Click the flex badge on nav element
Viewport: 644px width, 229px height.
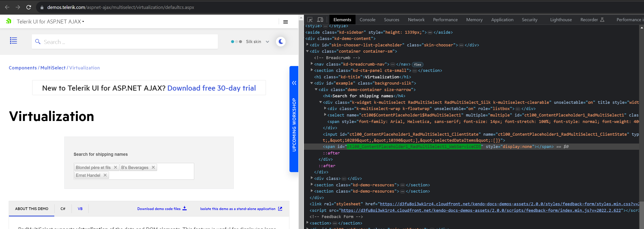417,65
